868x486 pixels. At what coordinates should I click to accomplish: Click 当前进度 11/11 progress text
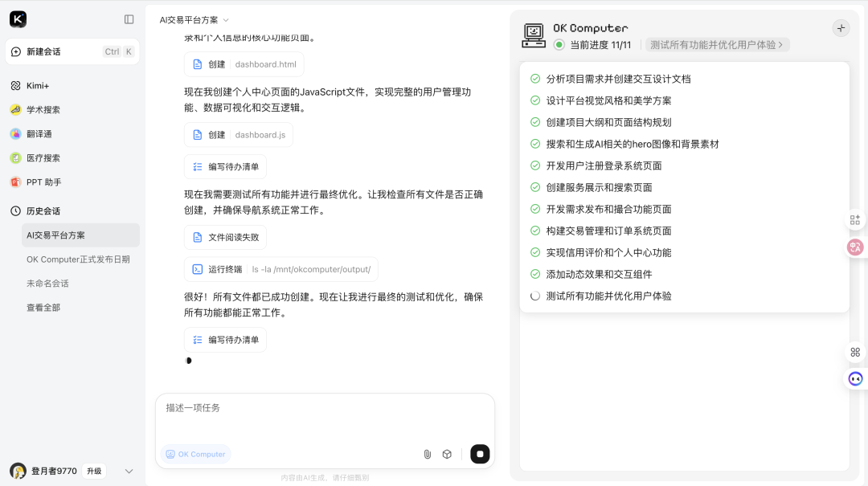tap(600, 45)
